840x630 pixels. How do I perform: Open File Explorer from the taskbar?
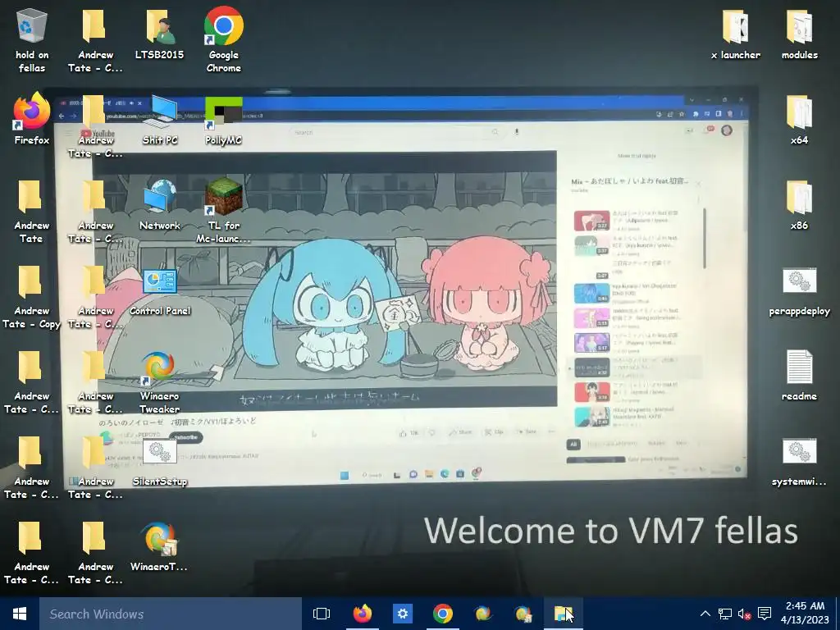563,614
